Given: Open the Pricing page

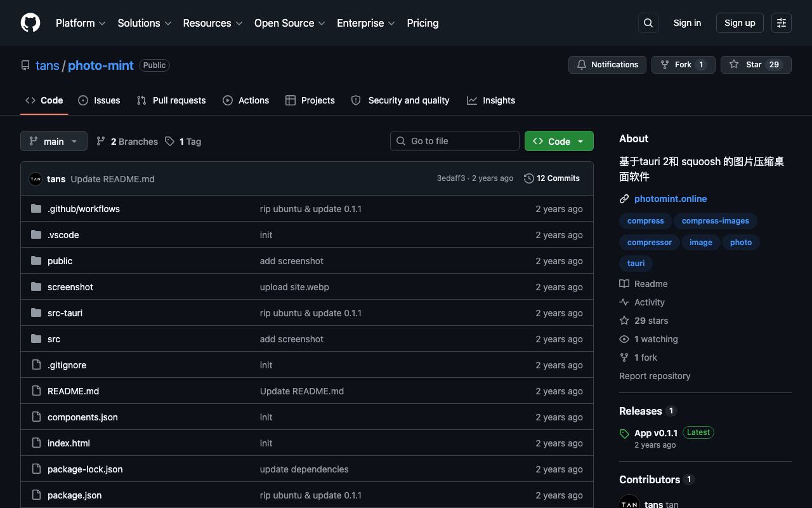Looking at the screenshot, I should (x=422, y=23).
